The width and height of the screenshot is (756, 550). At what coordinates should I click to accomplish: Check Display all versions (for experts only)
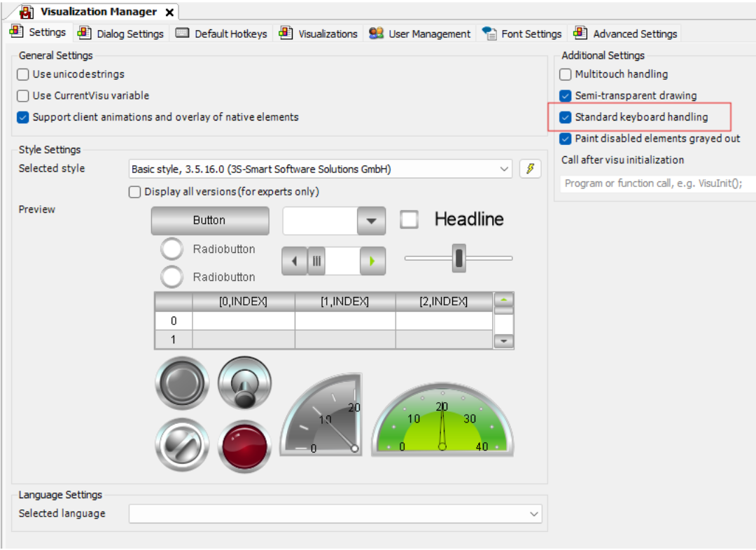134,192
